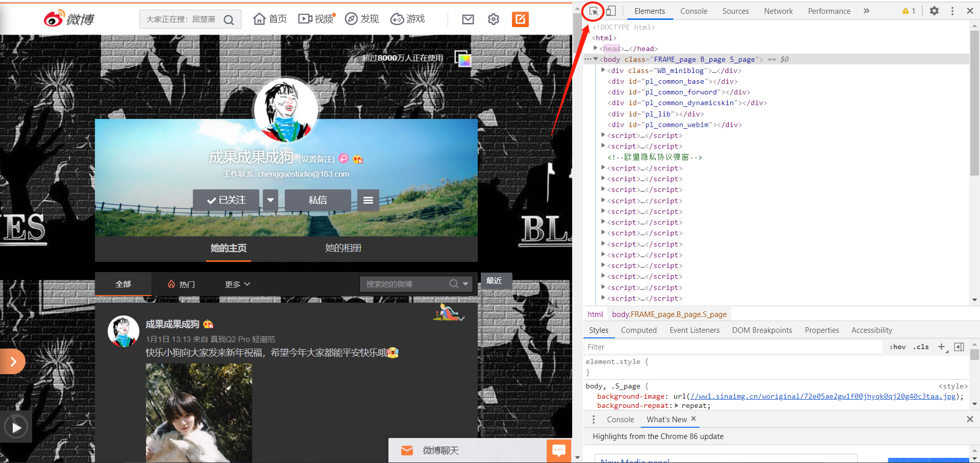This screenshot has height=463, width=980.
Task: Open the Weibo messages envelope icon
Action: point(468,19)
